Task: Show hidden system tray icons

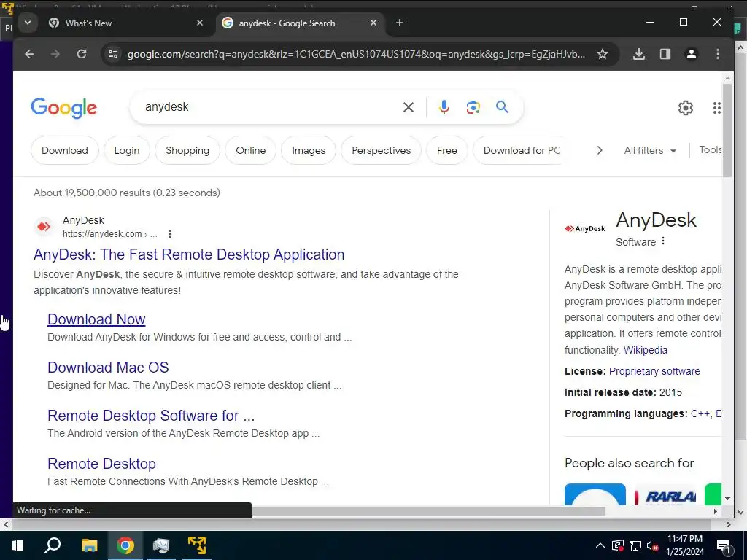Action: click(x=600, y=546)
